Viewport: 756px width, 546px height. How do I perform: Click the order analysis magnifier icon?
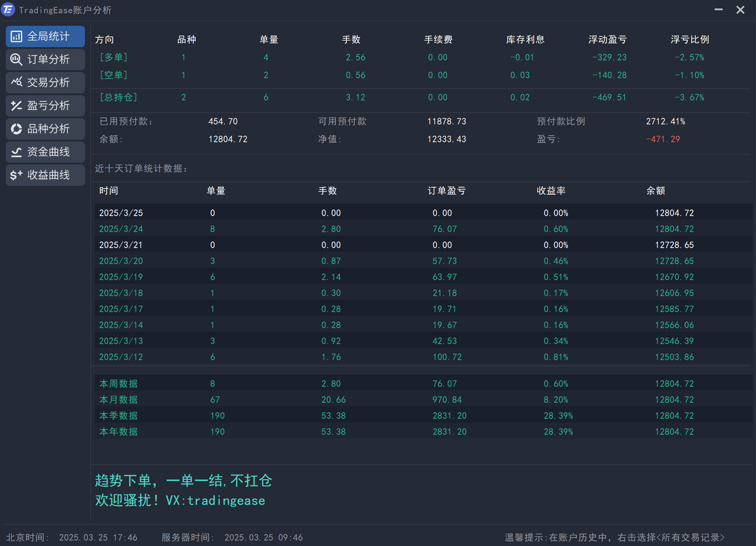(17, 60)
